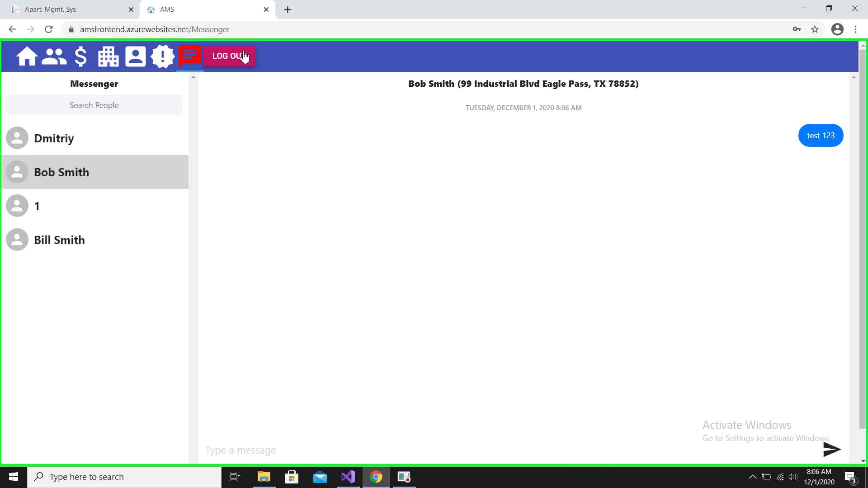Open Visual Studio from taskbar
Viewport: 868px width, 488px height.
pos(348,477)
